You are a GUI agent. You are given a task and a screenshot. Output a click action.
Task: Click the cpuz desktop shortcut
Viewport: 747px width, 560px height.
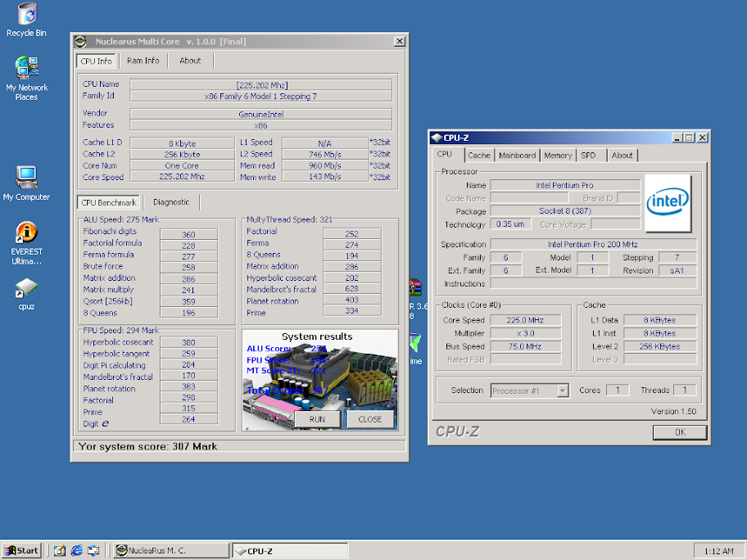(x=26, y=288)
